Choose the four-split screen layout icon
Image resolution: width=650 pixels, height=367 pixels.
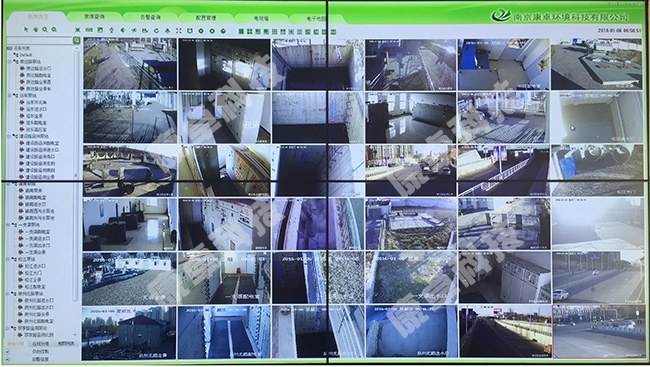[250, 32]
